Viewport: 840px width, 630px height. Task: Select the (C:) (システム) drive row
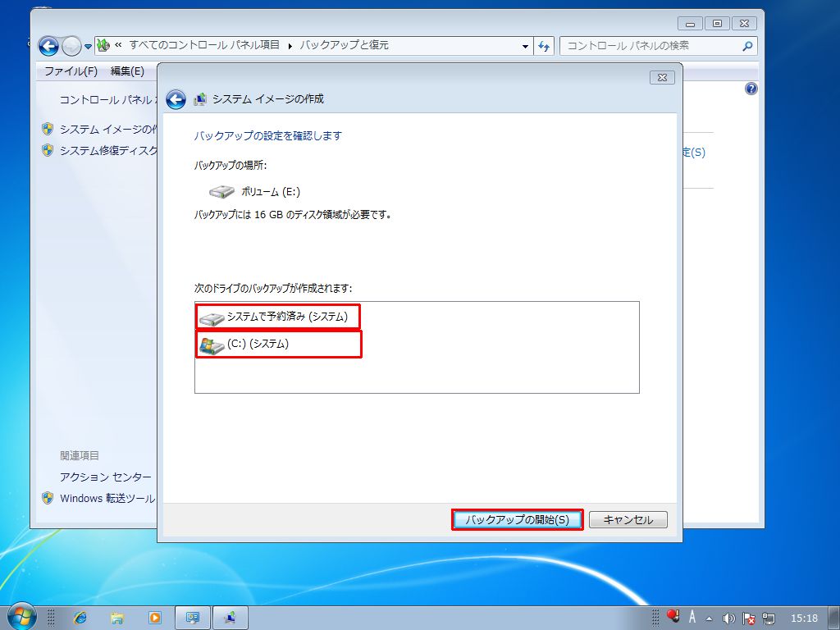point(279,344)
